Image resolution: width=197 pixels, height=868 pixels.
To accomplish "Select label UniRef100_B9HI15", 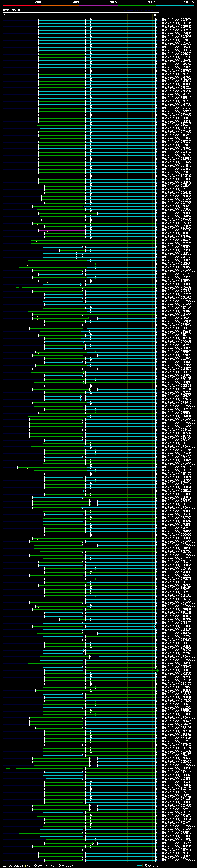I will tap(177, 94).
